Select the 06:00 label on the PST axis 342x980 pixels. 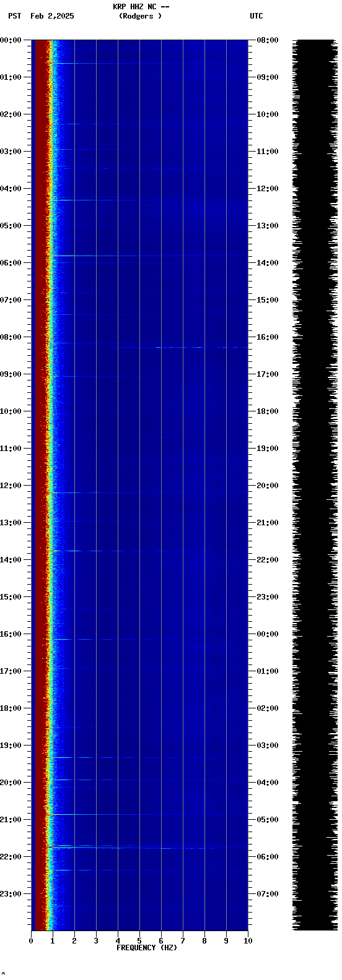coord(11,263)
